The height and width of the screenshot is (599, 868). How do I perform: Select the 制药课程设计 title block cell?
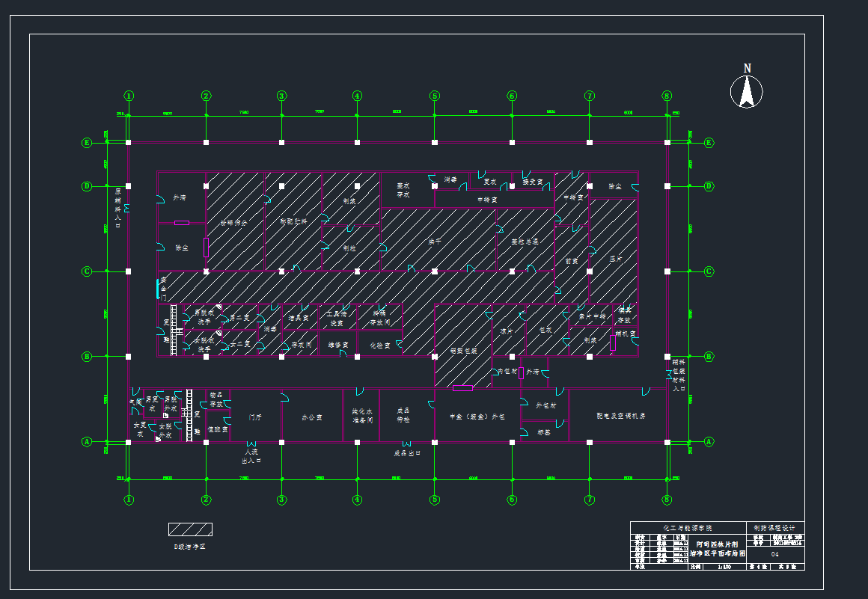click(775, 527)
